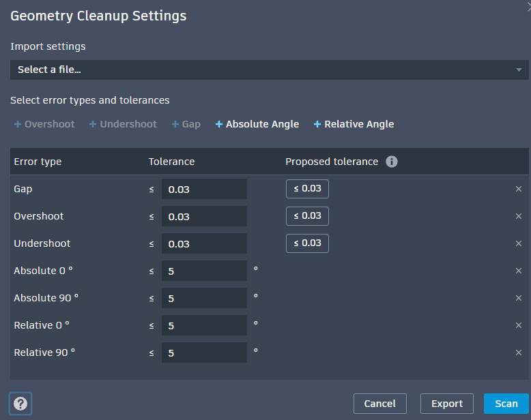Screen dimensions: 531x420
Task: Click the Proposed tolerance column header
Action: click(332, 162)
